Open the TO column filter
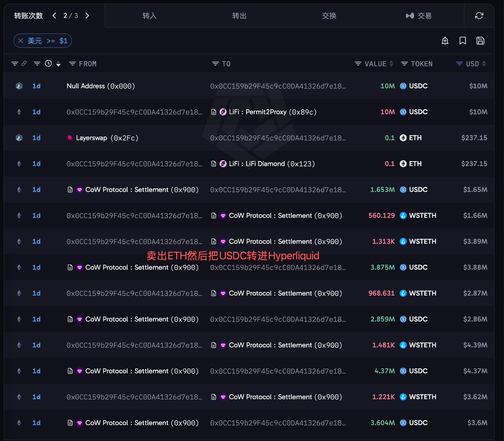Viewport: 504px width, 441px height. [x=215, y=64]
